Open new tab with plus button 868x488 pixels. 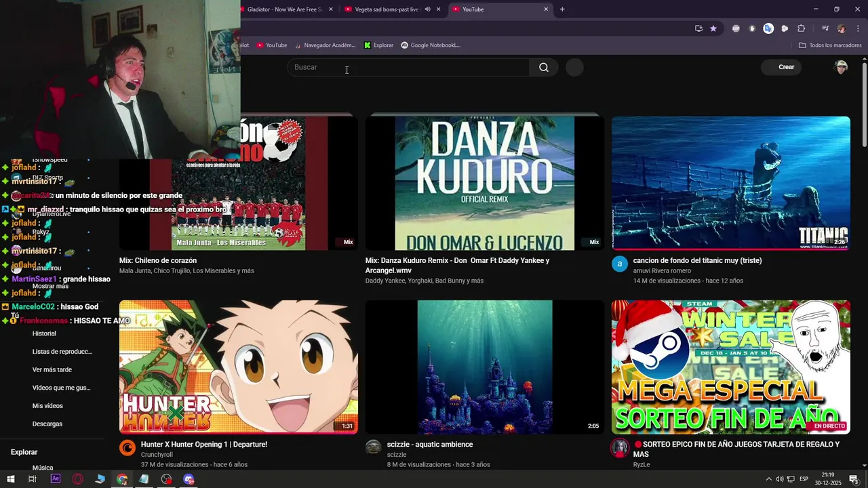coord(562,9)
